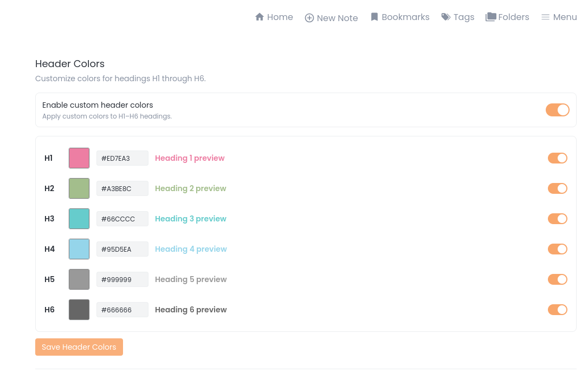The width and height of the screenshot is (588, 373).
Task: Click the 'Apply custom colors to H1–H6' caption
Action: click(107, 116)
